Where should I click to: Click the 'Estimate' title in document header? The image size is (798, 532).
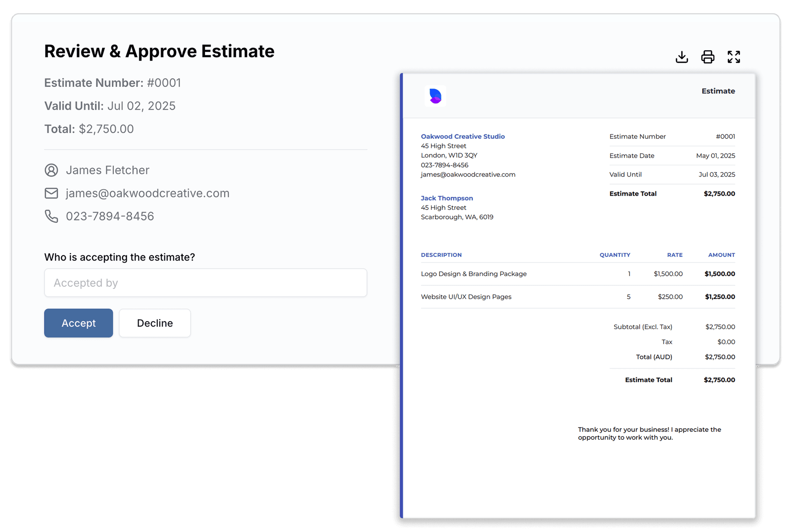(x=718, y=91)
